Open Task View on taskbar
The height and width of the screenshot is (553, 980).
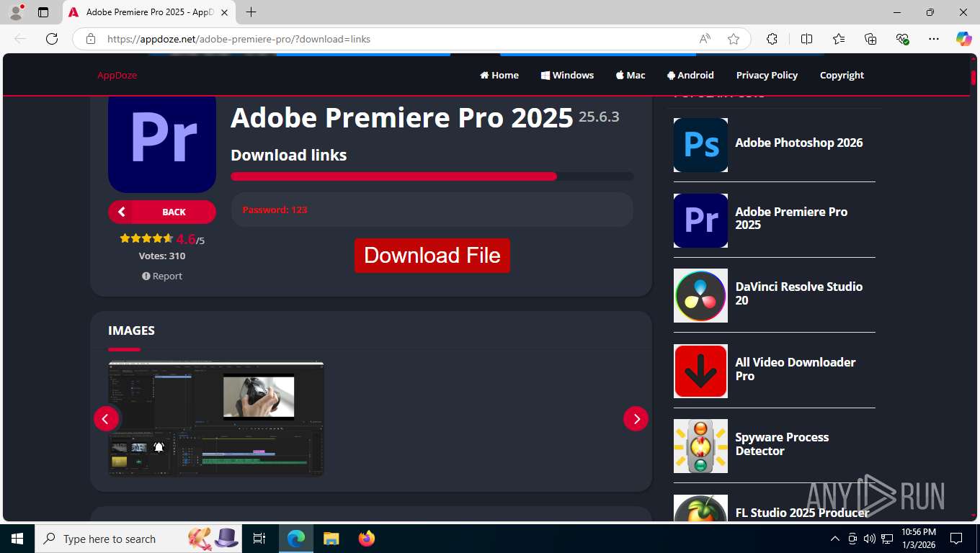pos(259,539)
